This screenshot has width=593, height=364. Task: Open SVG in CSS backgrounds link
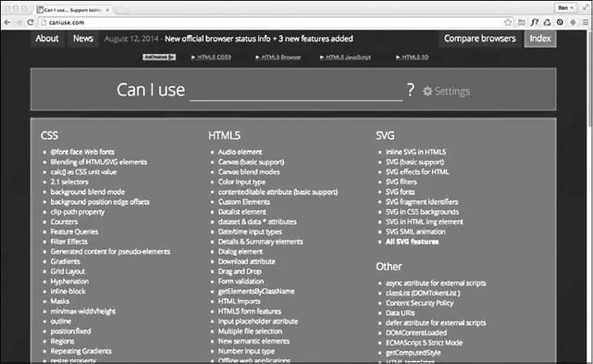point(422,212)
